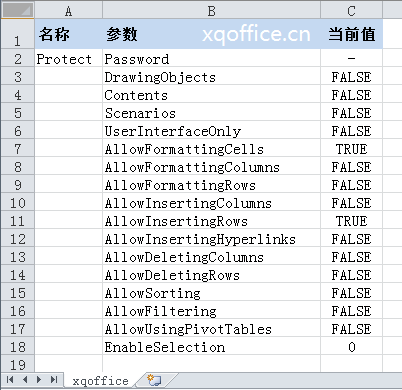Viewport: 402px width, 390px height.
Task: Select the Password parameter cell
Action: coord(211,59)
